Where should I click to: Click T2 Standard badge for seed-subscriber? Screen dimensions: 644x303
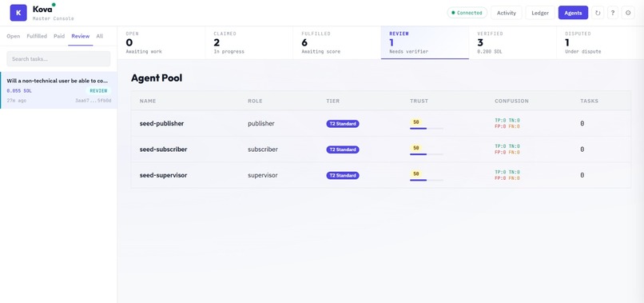[343, 150]
